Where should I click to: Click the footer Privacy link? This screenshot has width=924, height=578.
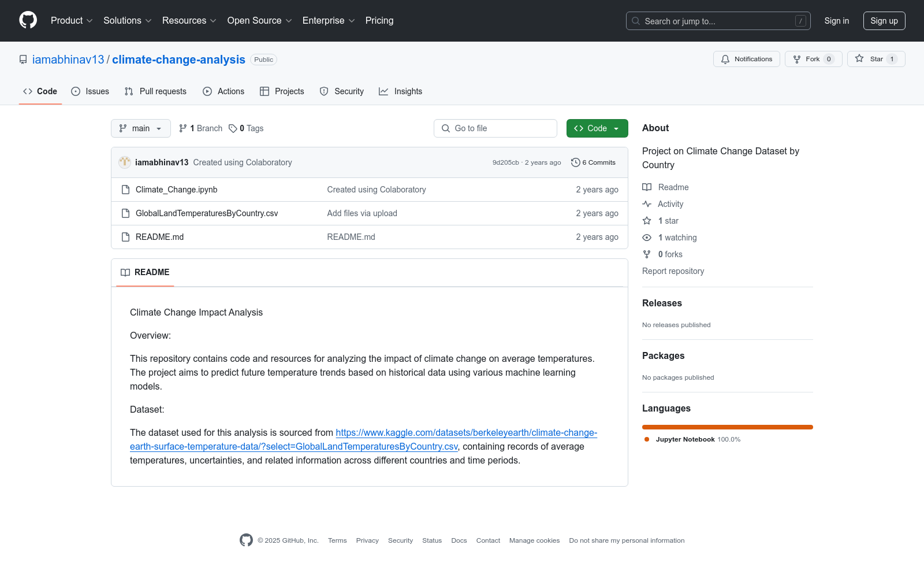pos(367,540)
